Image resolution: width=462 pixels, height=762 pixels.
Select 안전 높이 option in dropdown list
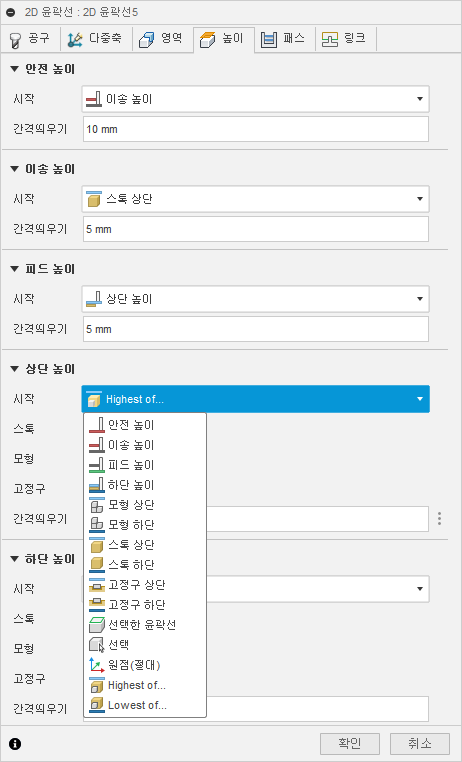coord(145,425)
